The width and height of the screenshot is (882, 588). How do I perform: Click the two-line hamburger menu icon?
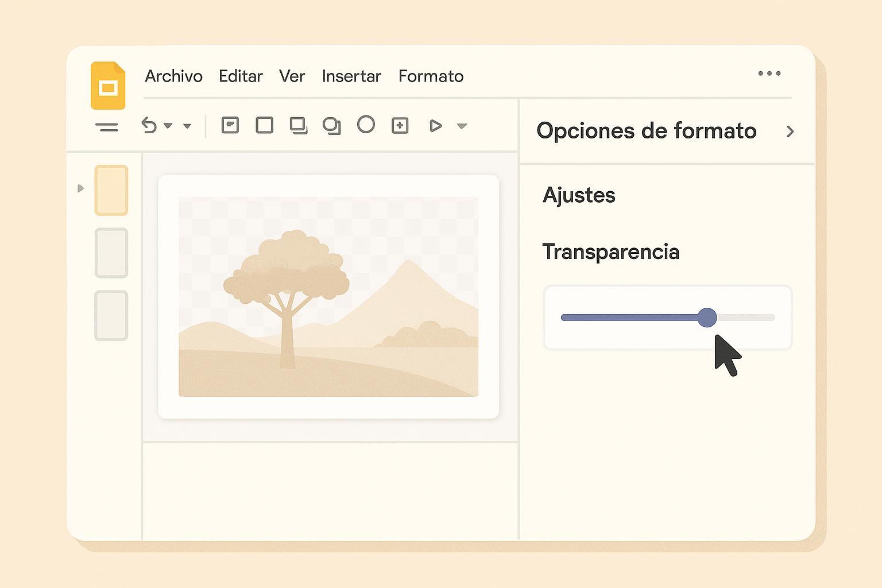tap(107, 127)
